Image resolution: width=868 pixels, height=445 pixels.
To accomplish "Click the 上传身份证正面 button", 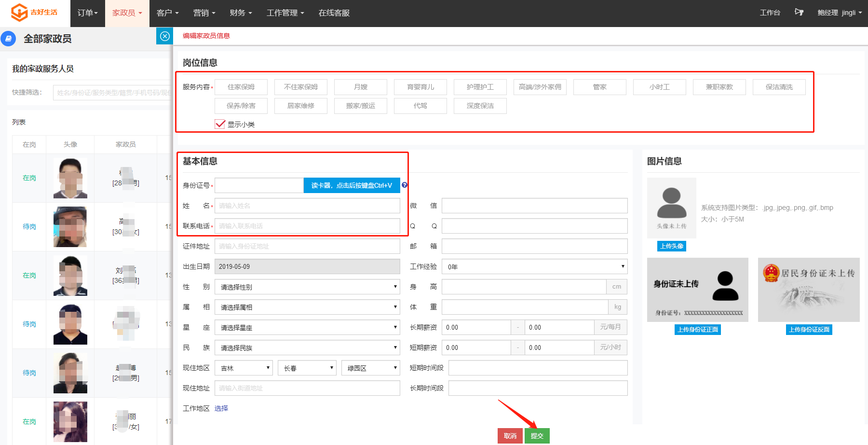I will click(698, 330).
